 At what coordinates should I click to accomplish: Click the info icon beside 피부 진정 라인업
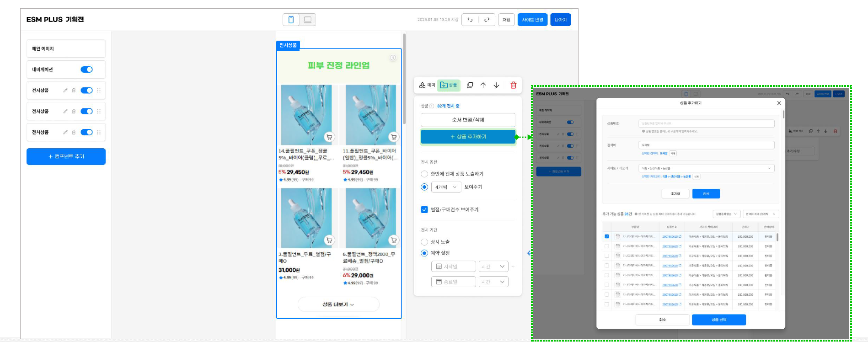click(393, 58)
